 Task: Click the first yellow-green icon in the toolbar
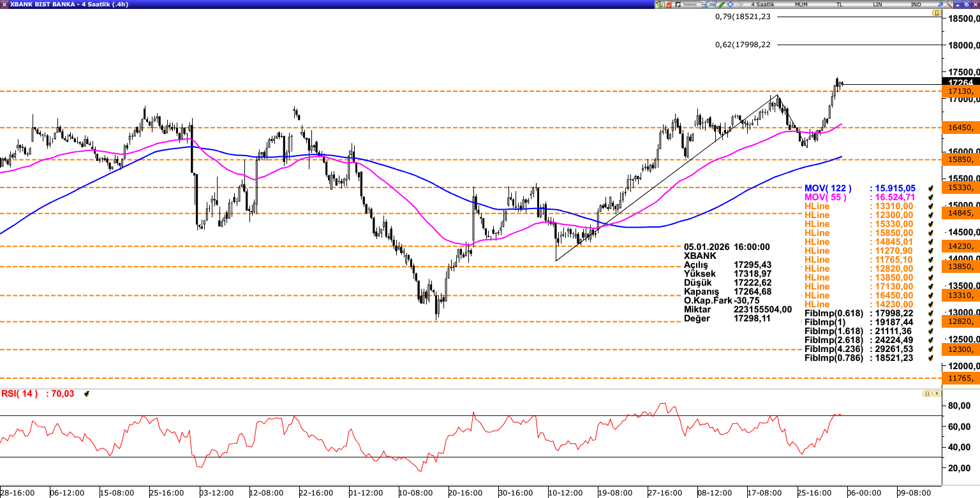pos(658,4)
